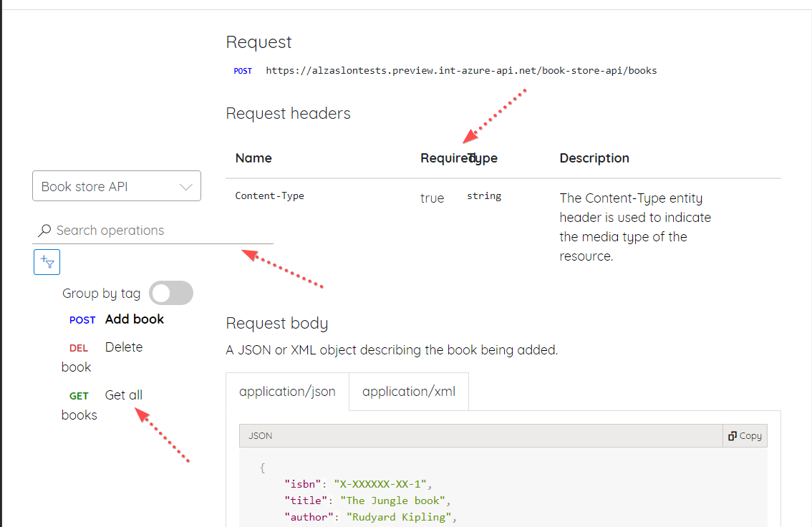The height and width of the screenshot is (527, 812).
Task: Click the "author" line with Rudyard Kipling
Action: [x=370, y=517]
